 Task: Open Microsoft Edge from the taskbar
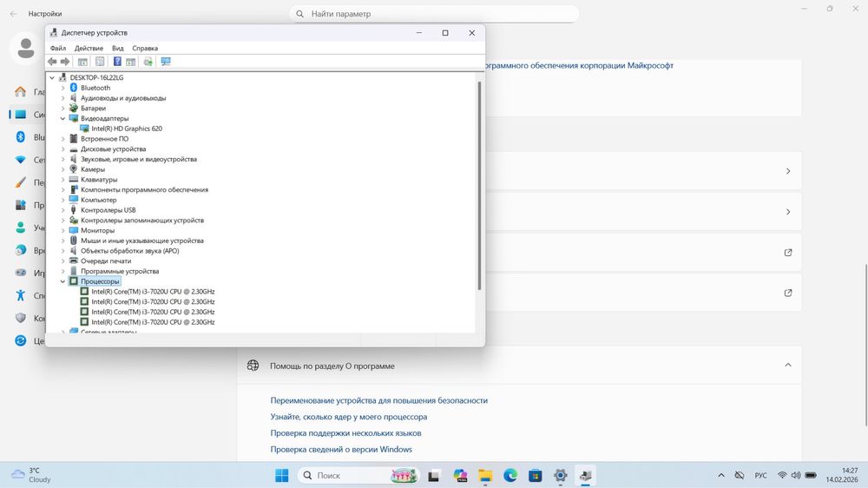point(510,475)
